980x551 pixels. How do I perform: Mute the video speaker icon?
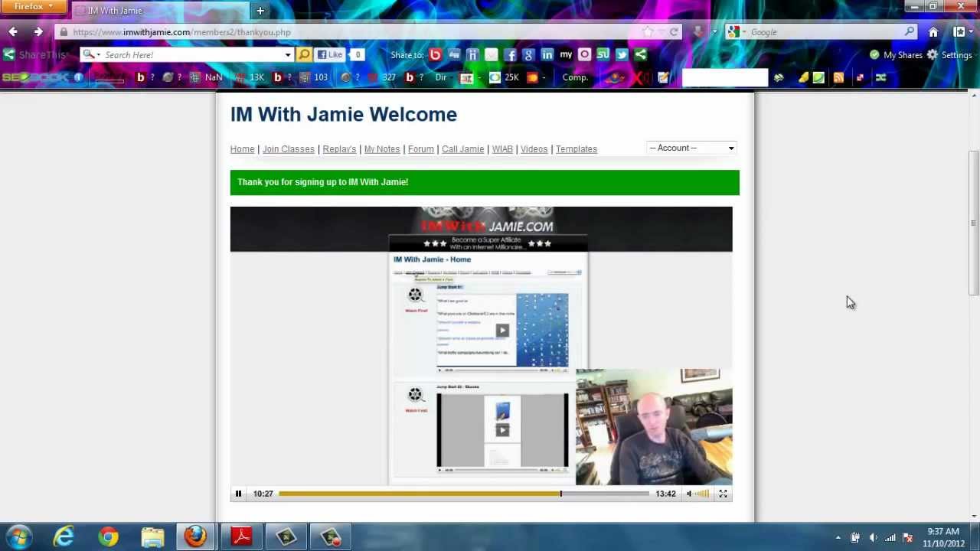[x=688, y=494]
